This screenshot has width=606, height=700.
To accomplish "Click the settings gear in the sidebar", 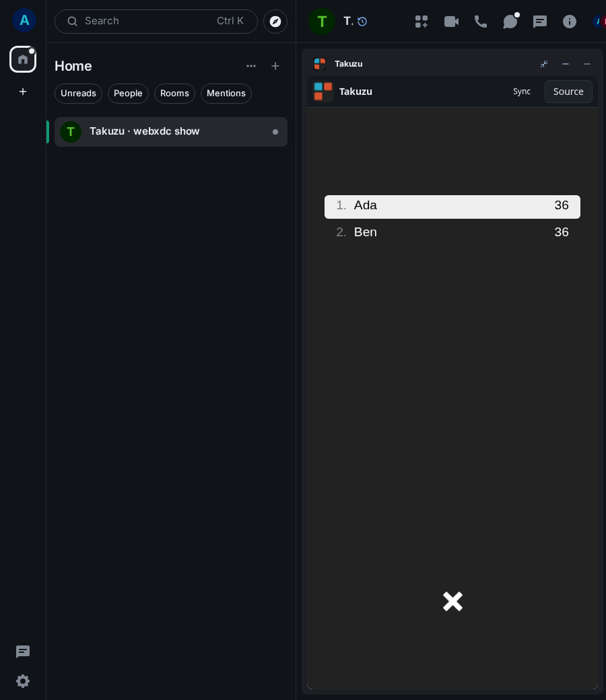I will [x=23, y=680].
